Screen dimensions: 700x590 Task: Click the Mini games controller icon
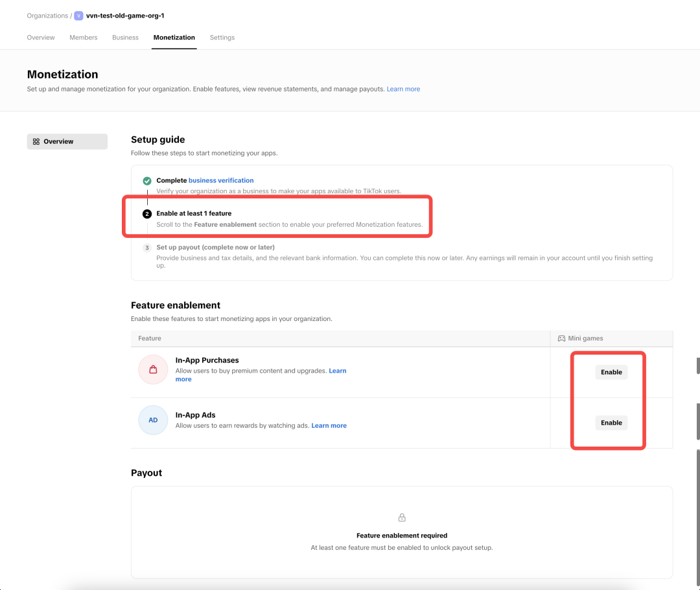tap(561, 338)
